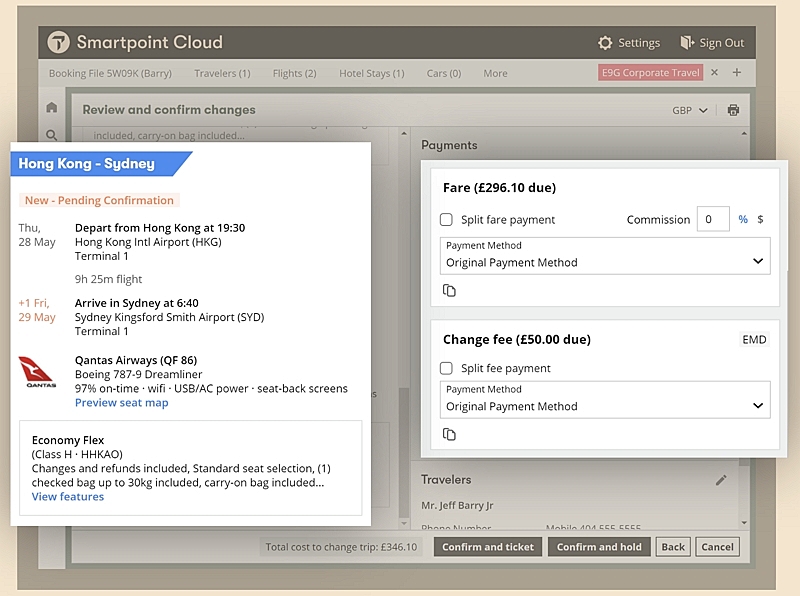800x596 pixels.
Task: Click the Smartpoint Cloud logo icon
Action: pyautogui.click(x=58, y=42)
